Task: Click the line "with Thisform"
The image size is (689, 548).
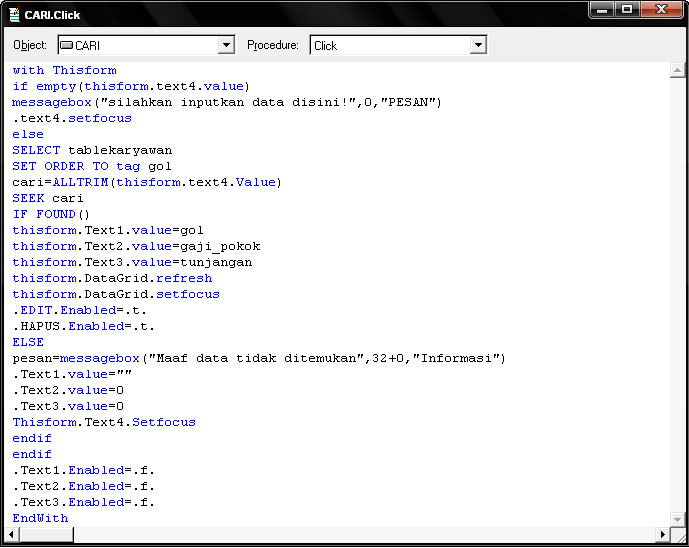Action: [x=64, y=70]
